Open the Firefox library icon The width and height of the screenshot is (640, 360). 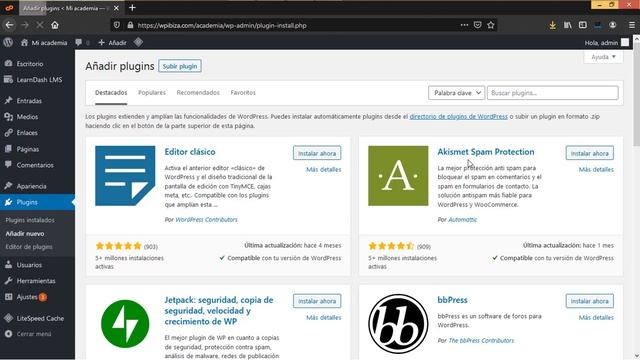(568, 25)
